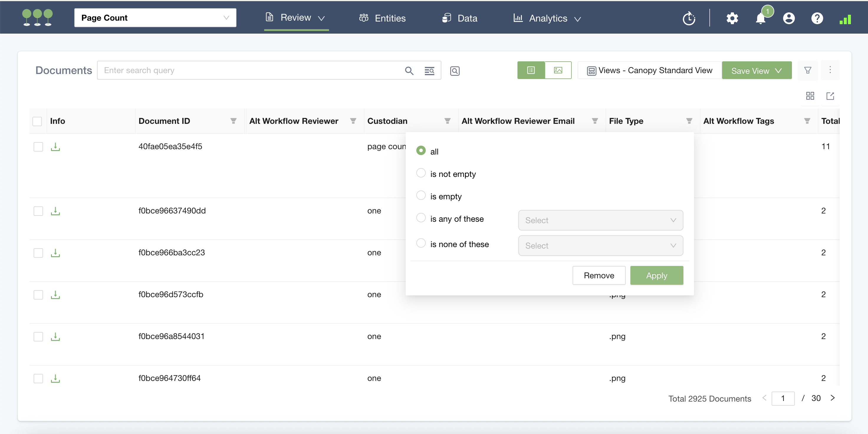This screenshot has height=434, width=868.
Task: Expand the Page Count project dropdown
Action: click(155, 18)
